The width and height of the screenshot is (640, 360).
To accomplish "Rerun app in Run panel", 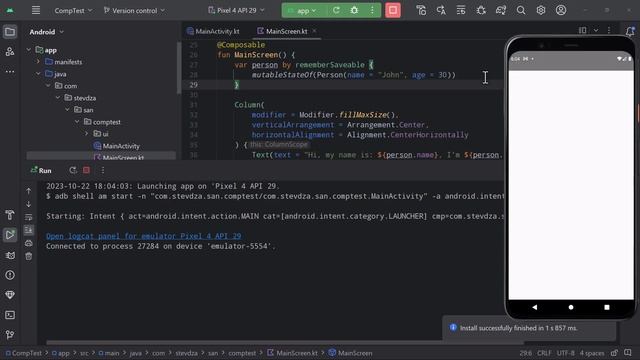I will (73, 170).
